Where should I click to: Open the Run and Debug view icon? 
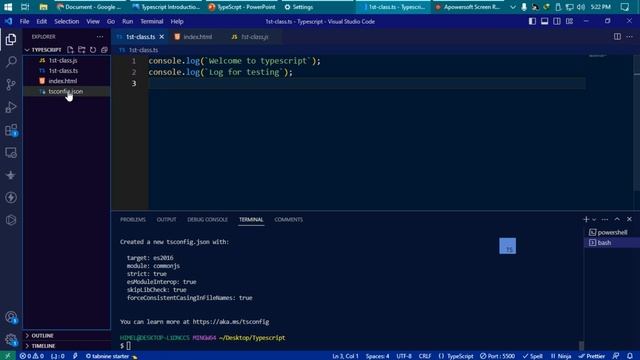click(11, 107)
